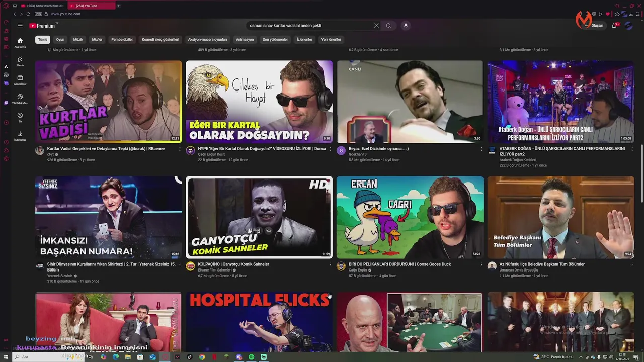The width and height of the screenshot is (644, 362).
Task: Select Yeni öneriler chip
Action: pyautogui.click(x=331, y=40)
